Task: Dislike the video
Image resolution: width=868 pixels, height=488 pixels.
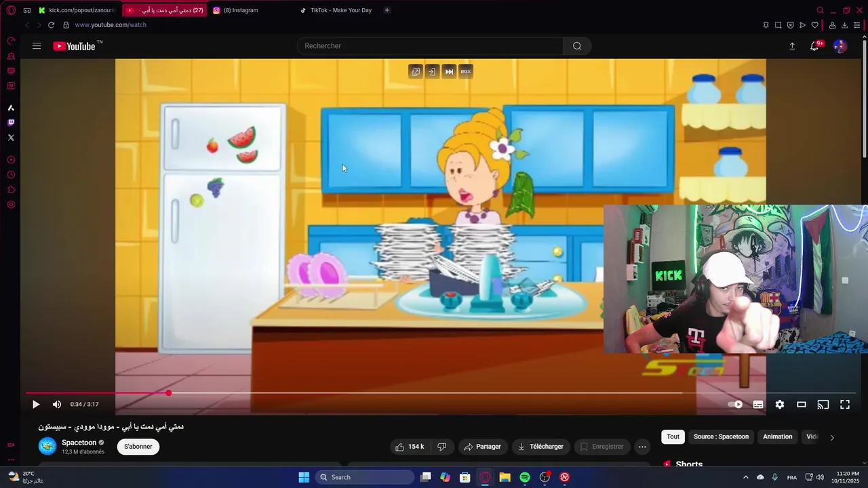Action: 442,447
